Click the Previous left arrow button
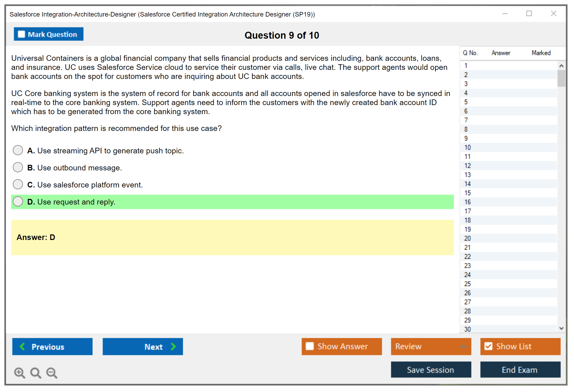574x392 pixels. point(52,347)
